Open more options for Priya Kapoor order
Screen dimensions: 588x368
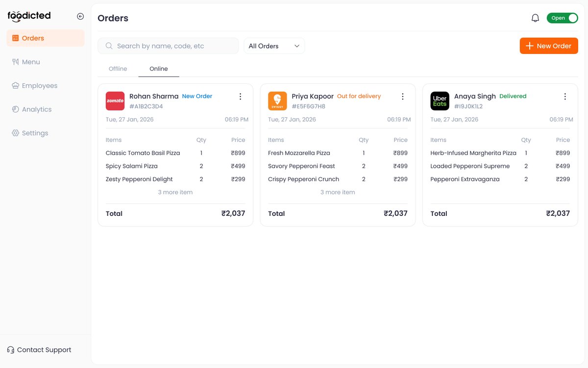[403, 97]
